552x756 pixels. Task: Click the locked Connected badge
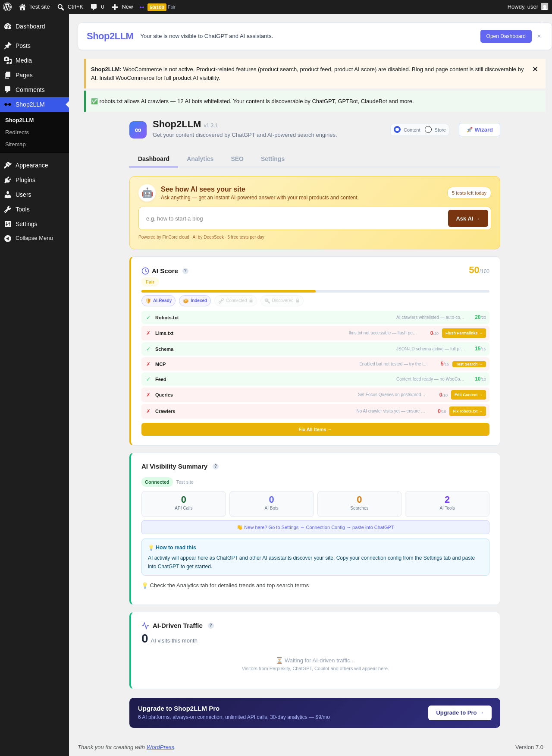(x=235, y=301)
